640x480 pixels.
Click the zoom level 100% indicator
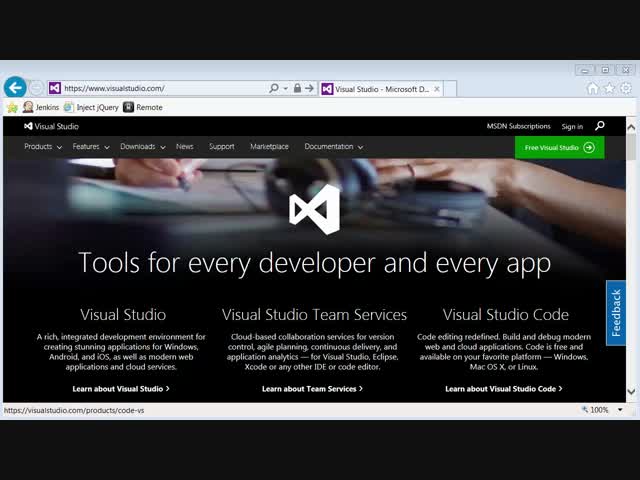[595, 410]
